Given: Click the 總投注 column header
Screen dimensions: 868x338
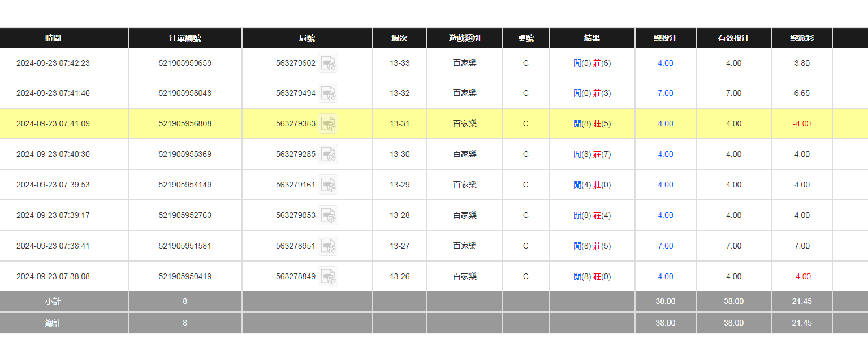Looking at the screenshot, I should pos(666,38).
